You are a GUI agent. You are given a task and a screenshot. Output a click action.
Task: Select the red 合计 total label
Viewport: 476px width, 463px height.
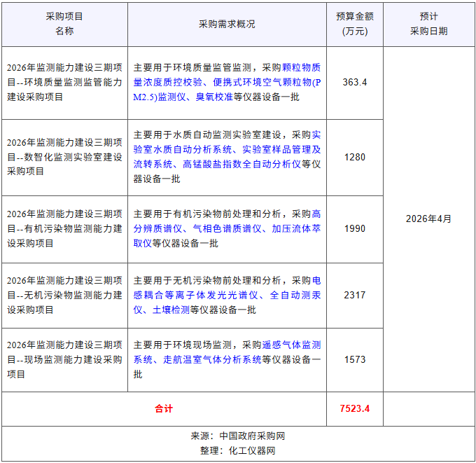point(164,408)
